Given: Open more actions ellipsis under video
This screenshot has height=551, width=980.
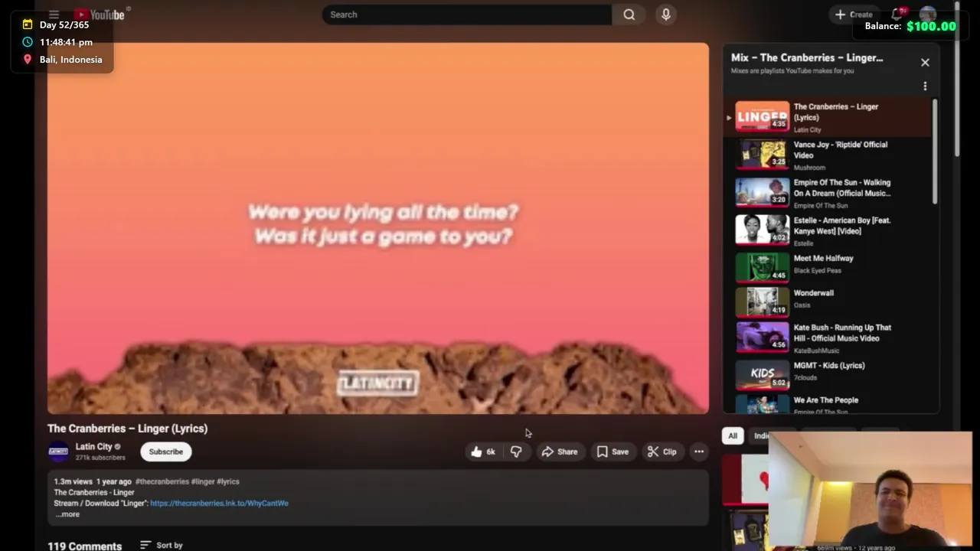Looking at the screenshot, I should tap(699, 452).
